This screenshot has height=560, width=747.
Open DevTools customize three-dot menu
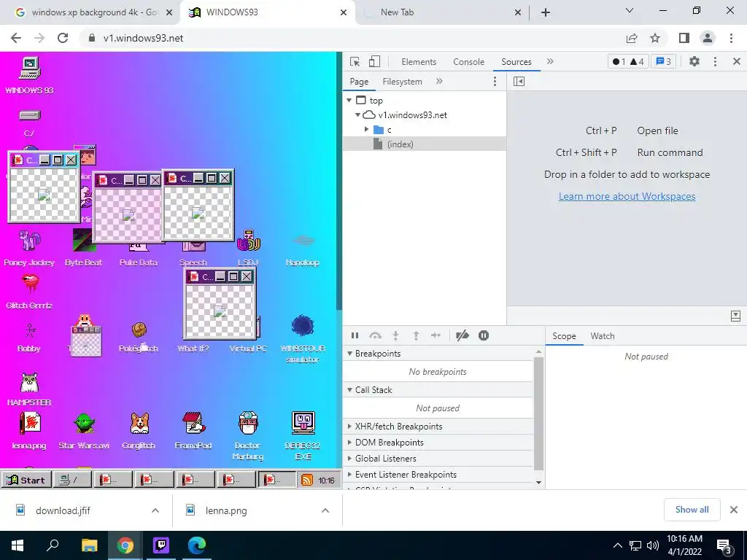pos(715,61)
